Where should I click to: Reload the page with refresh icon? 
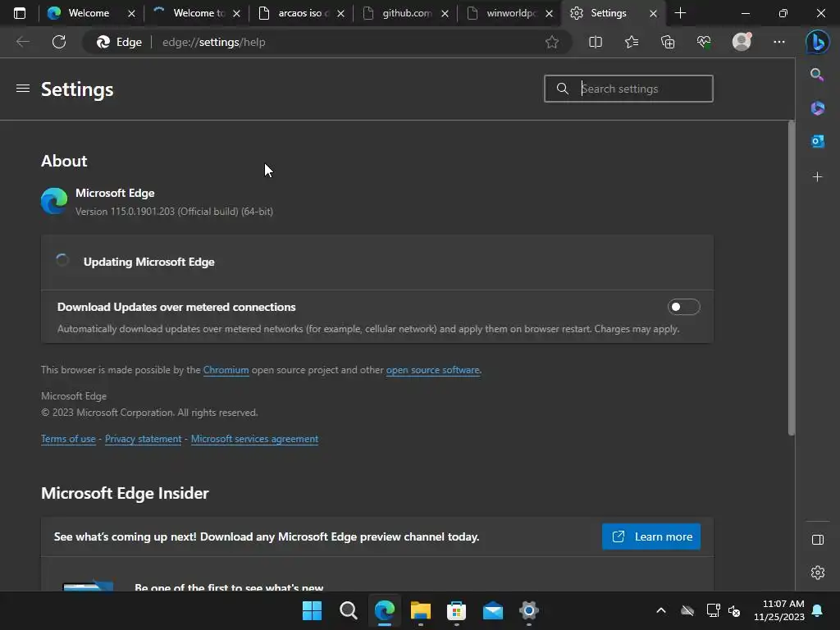pyautogui.click(x=59, y=42)
